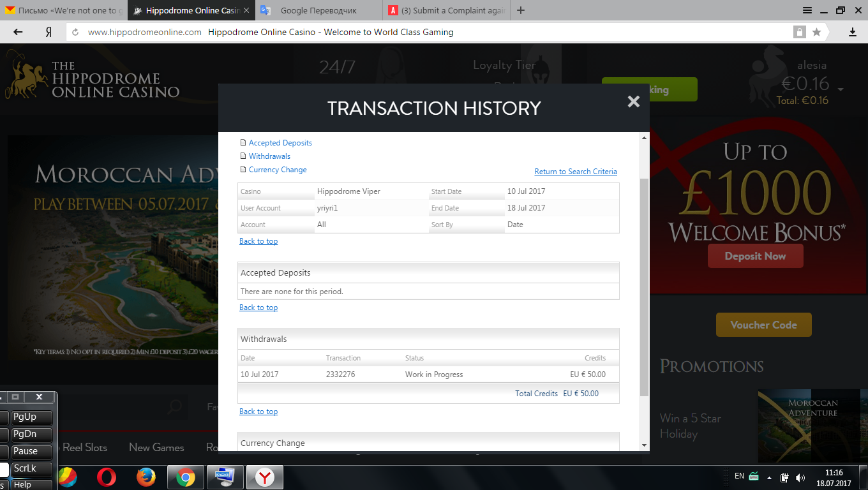Click Return to Search Criteria
This screenshot has width=868, height=490.
(x=576, y=172)
